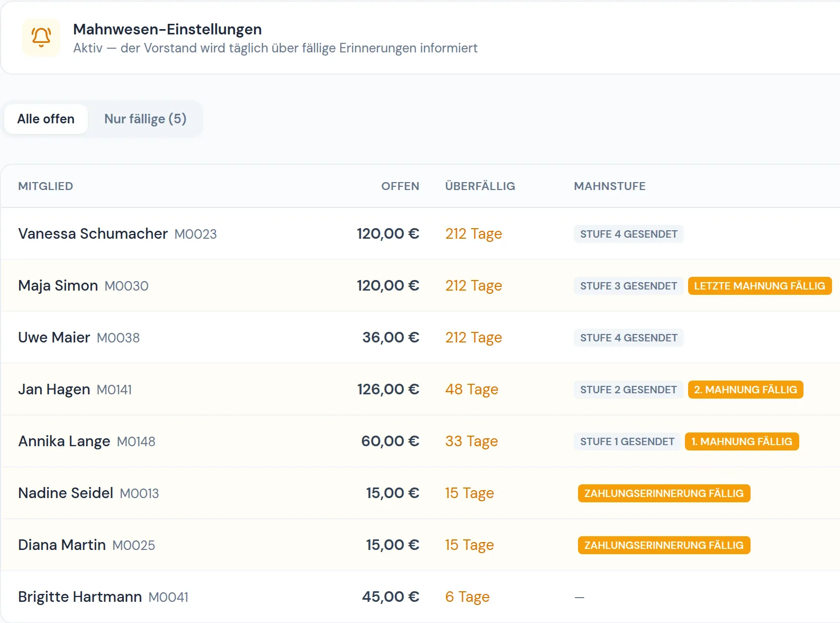Click the 60,00 € open amount
The width and height of the screenshot is (840, 623).
point(390,441)
